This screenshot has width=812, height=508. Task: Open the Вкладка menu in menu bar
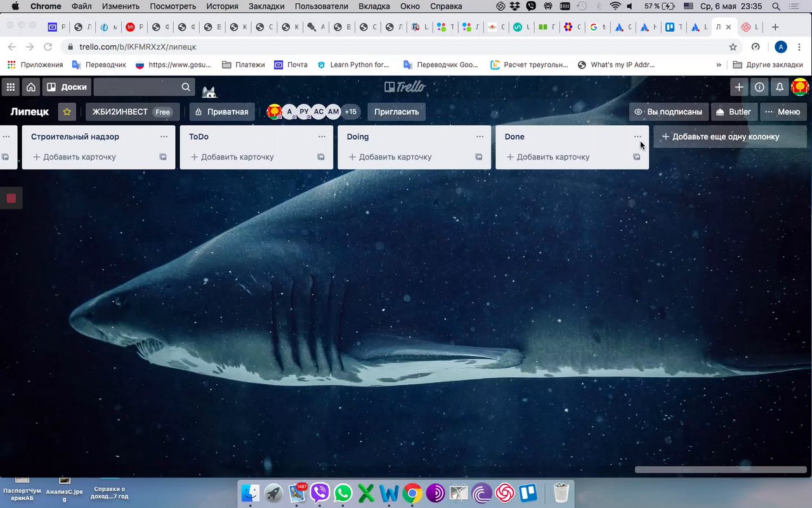point(374,6)
